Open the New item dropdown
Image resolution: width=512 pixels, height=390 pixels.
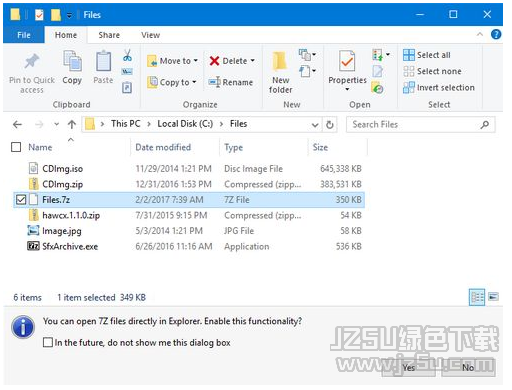tap(307, 55)
